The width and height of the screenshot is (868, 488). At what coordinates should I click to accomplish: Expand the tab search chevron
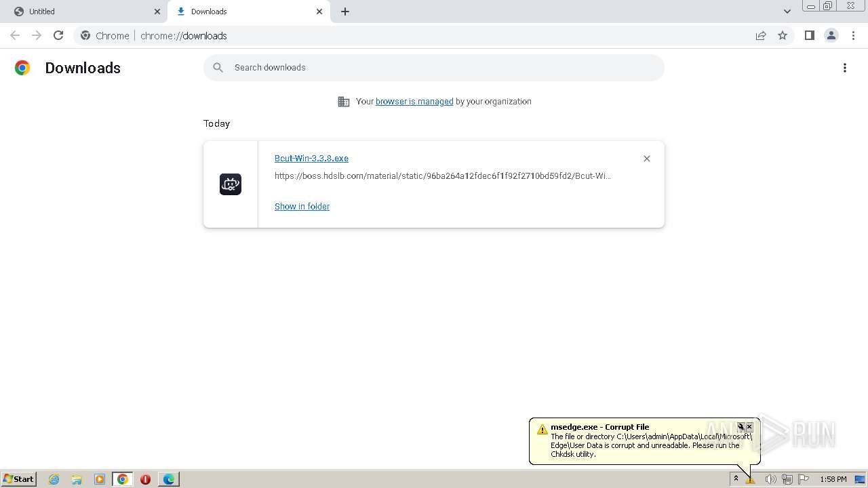(x=787, y=12)
